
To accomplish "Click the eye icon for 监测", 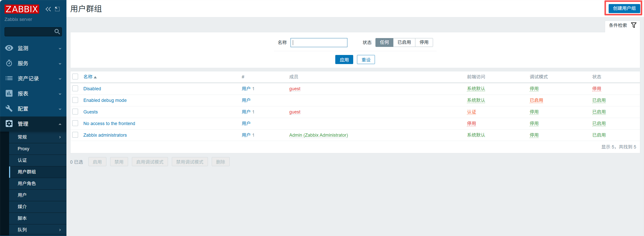I will click(x=9, y=48).
